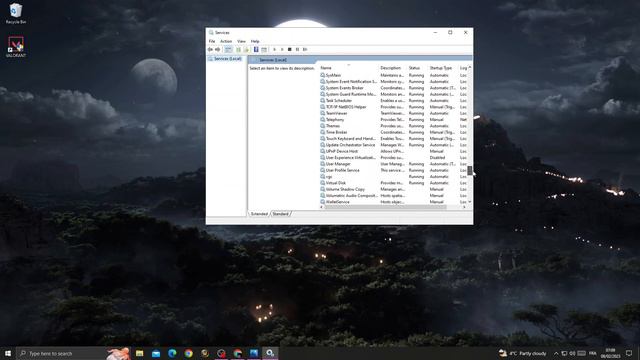Screen dimensions: 640x360
Task: Click the horizontal scrollbar right arrow
Action: pyautogui.click(x=464, y=207)
